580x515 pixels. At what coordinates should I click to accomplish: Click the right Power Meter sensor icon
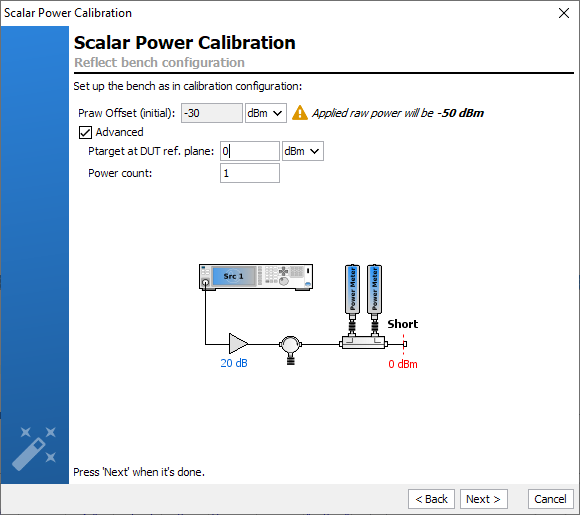(x=374, y=300)
